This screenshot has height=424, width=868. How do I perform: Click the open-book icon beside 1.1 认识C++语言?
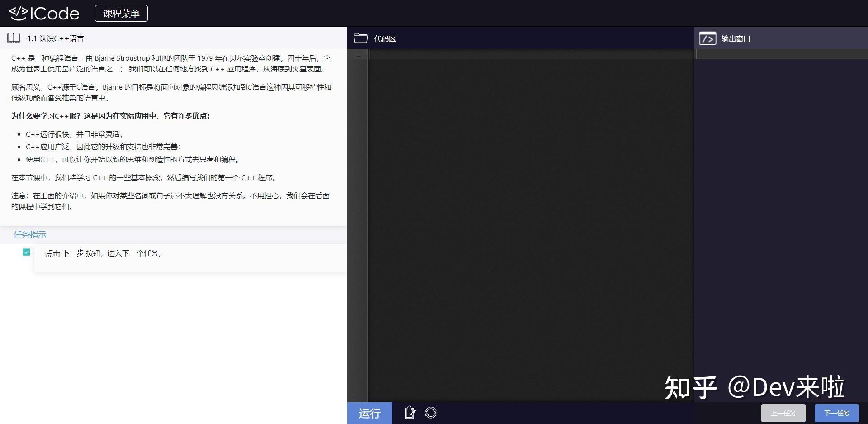click(14, 38)
